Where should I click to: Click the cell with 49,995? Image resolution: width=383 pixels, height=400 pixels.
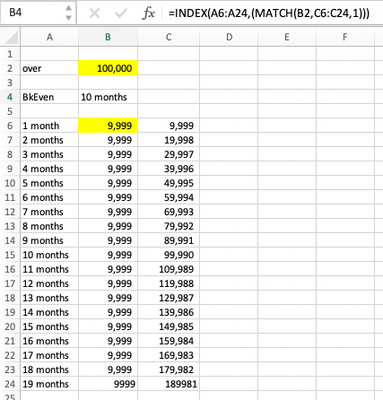coord(169,183)
